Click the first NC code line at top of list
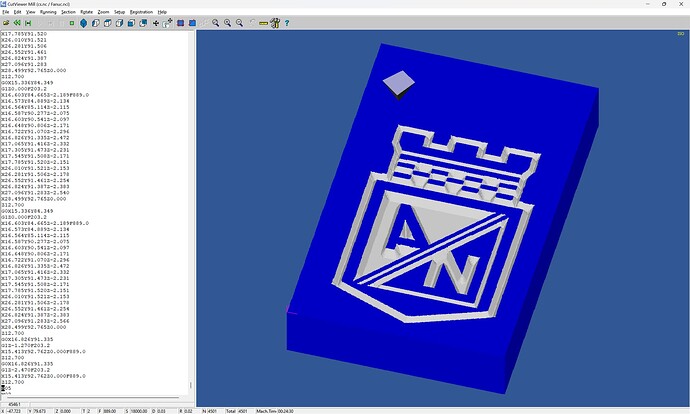 click(x=24, y=33)
